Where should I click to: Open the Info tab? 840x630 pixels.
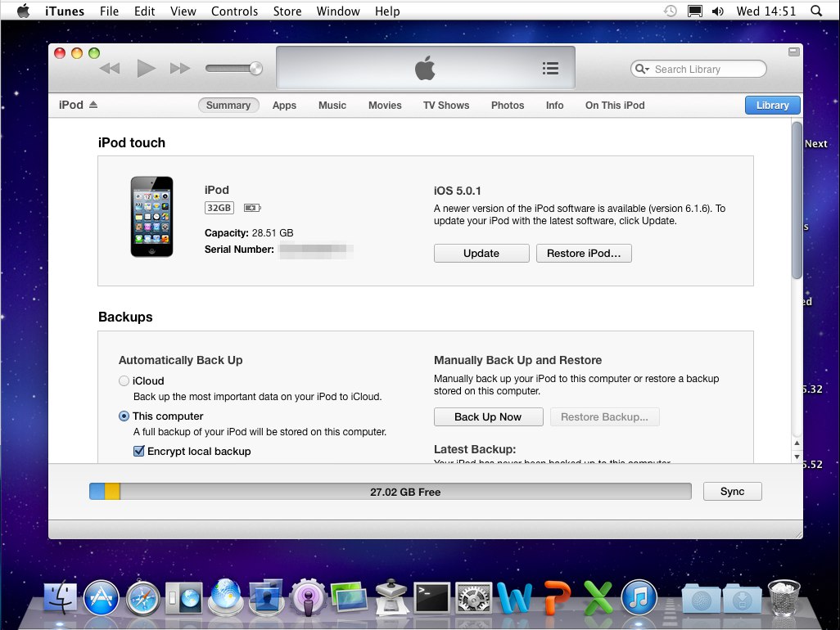554,106
